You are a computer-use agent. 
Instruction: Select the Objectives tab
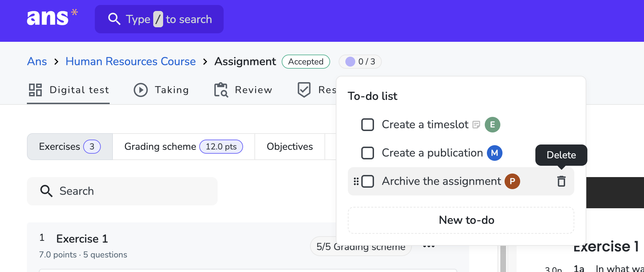point(290,147)
